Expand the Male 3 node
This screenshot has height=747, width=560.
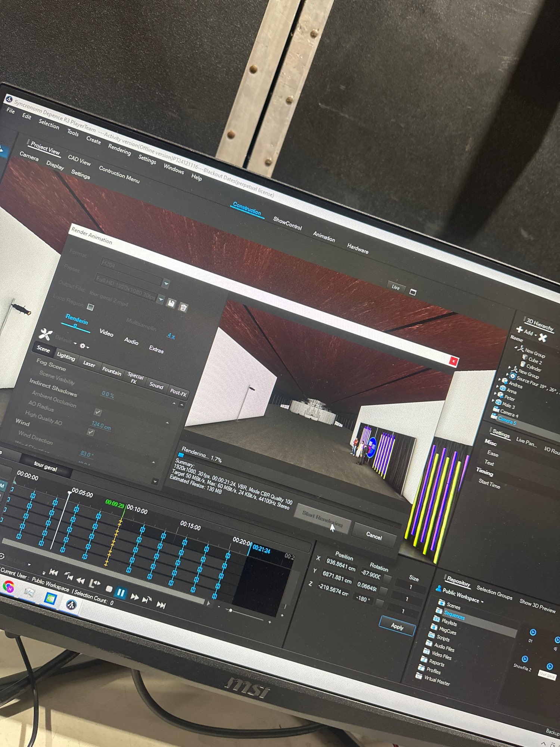[x=493, y=401]
